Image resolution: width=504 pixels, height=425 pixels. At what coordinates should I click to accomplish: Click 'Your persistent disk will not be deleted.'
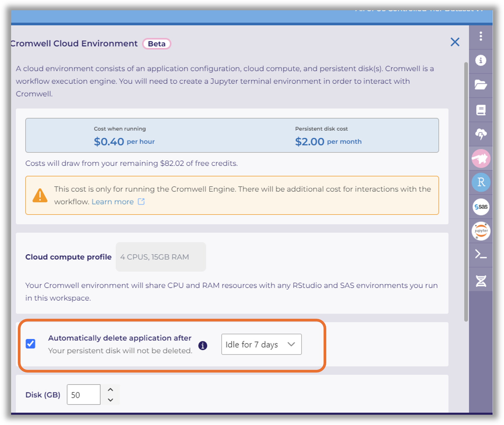pyautogui.click(x=120, y=351)
